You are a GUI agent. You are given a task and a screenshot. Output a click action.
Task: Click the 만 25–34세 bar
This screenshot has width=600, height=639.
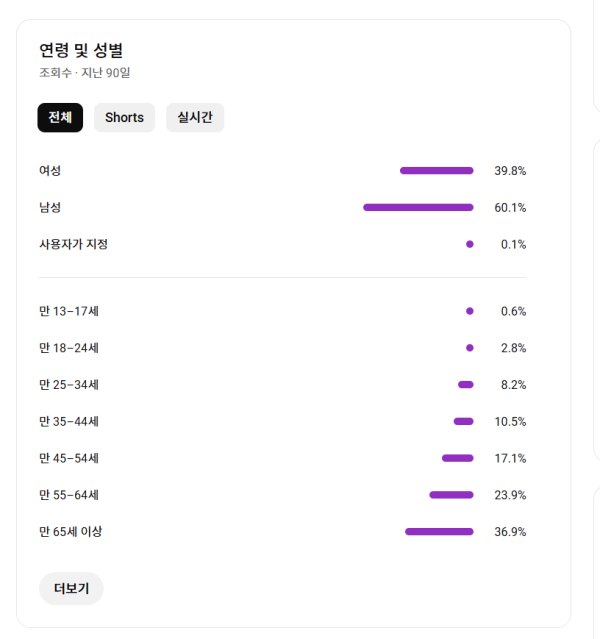point(466,385)
